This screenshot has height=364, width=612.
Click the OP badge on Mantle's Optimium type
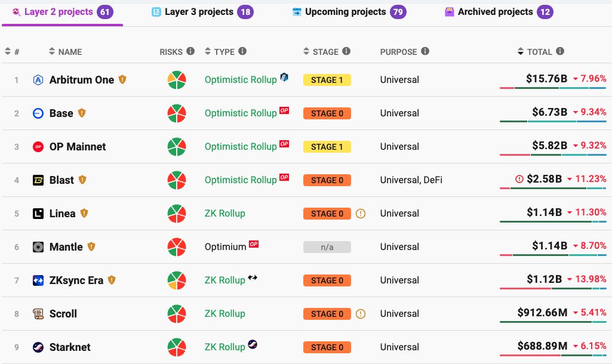point(254,244)
